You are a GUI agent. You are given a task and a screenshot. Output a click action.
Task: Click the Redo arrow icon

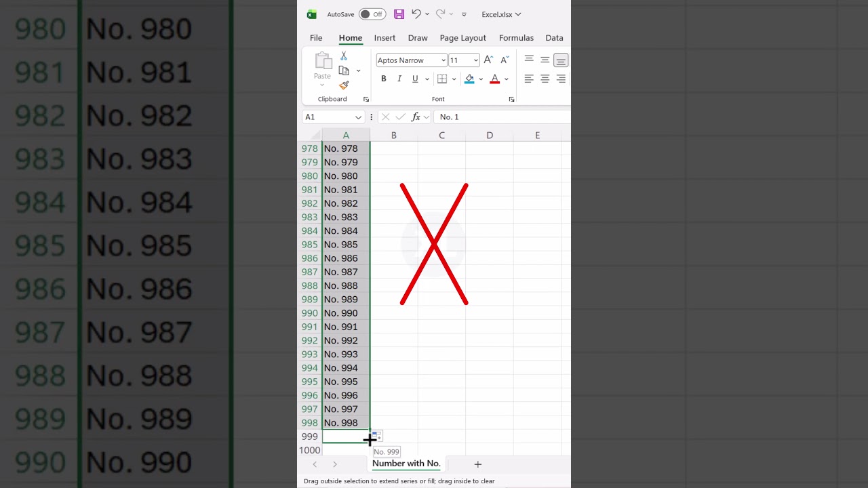tap(440, 14)
